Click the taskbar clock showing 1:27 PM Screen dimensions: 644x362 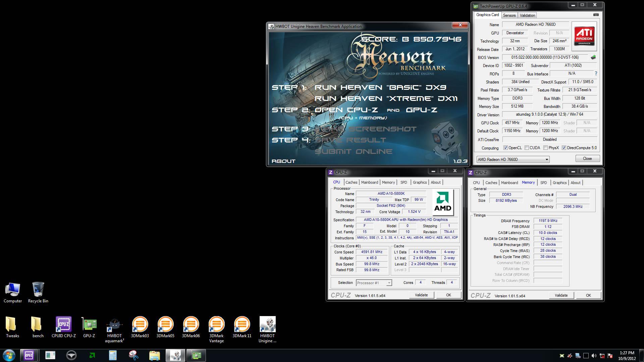pos(627,356)
